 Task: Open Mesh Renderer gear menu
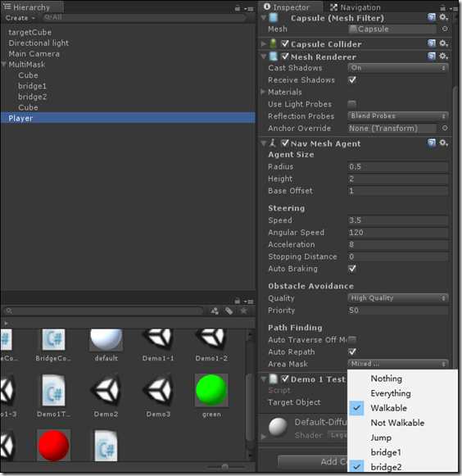[x=443, y=57]
